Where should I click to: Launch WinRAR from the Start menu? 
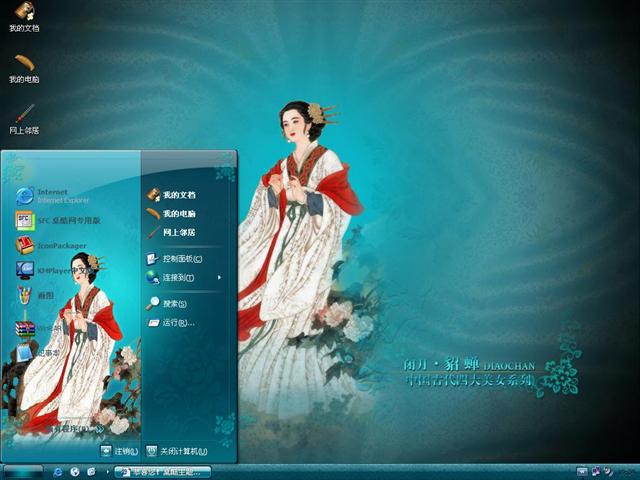pos(39,328)
